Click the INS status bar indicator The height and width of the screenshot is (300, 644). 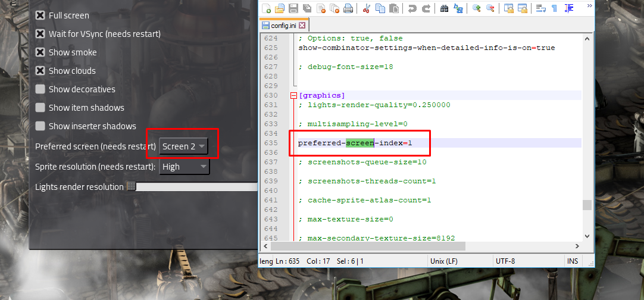573,261
